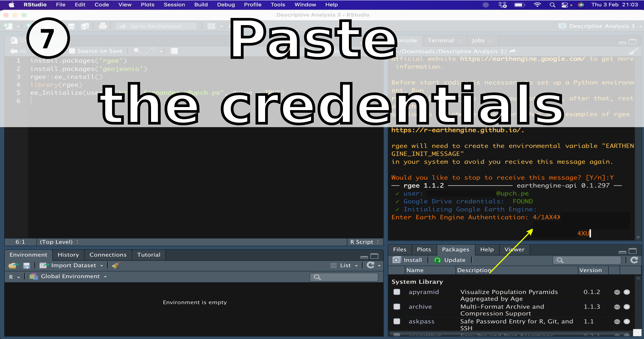Maximize the Console pane
This screenshot has height=339, width=644.
[633, 42]
